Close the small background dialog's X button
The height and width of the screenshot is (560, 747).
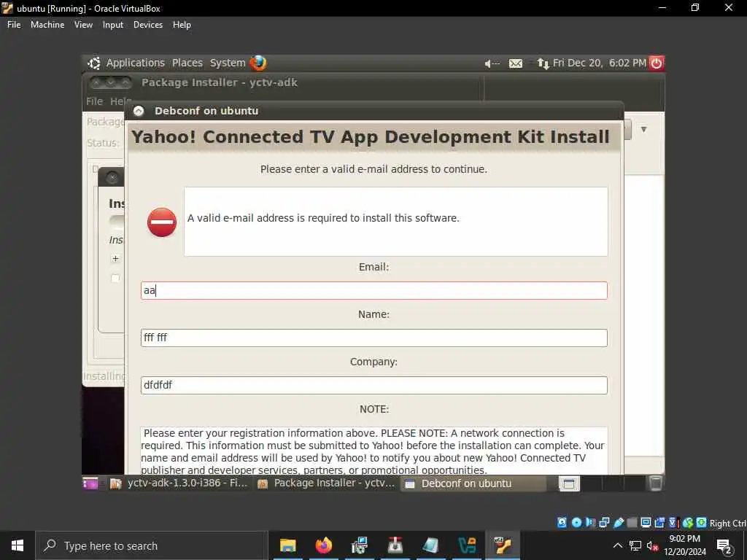click(112, 178)
